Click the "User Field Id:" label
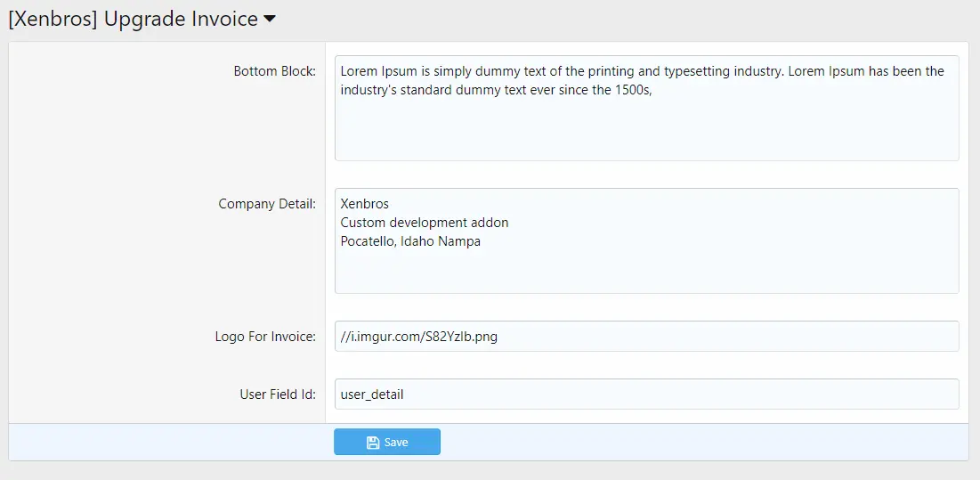The image size is (980, 480). point(277,395)
